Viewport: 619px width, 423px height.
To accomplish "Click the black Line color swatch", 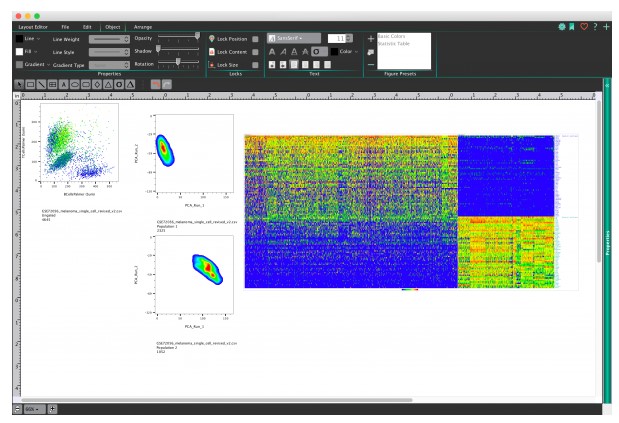I will tap(19, 39).
